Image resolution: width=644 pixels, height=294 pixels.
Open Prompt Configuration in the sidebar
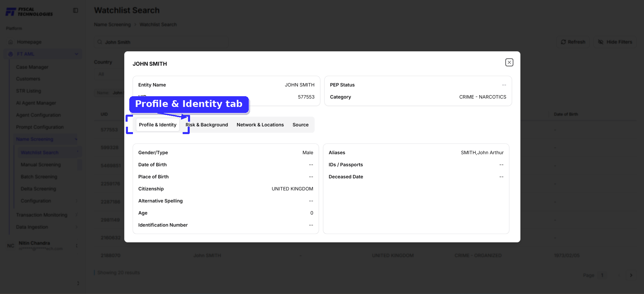pyautogui.click(x=40, y=127)
